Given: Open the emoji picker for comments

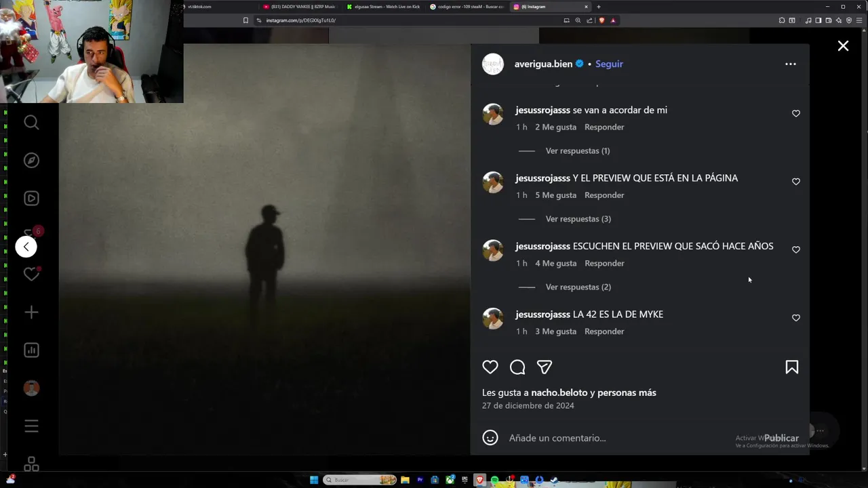Looking at the screenshot, I should (x=490, y=438).
